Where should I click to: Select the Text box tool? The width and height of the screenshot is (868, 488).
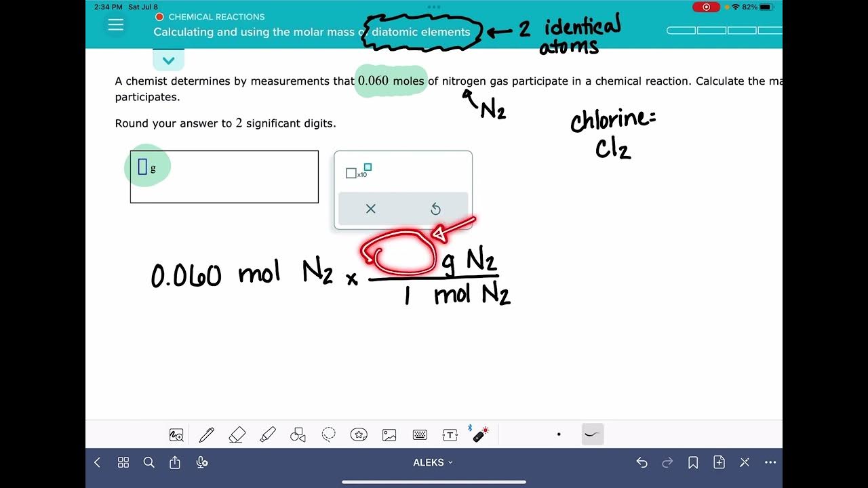pos(450,435)
